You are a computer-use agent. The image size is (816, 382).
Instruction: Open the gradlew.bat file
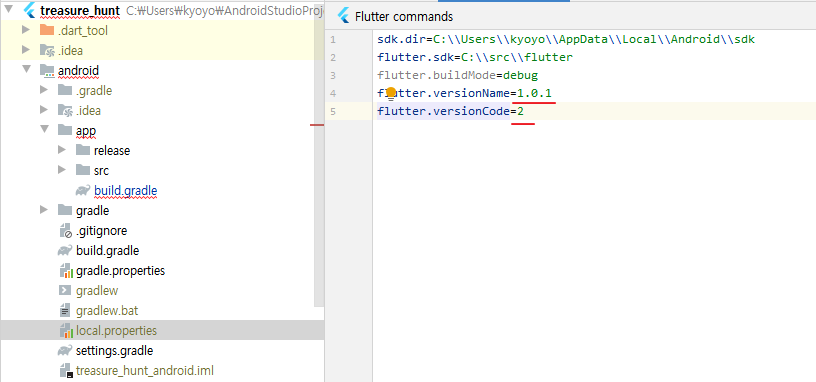click(x=107, y=311)
